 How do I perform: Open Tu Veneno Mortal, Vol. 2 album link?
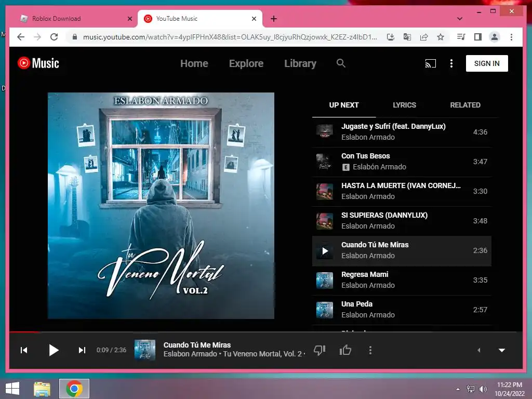coord(262,354)
